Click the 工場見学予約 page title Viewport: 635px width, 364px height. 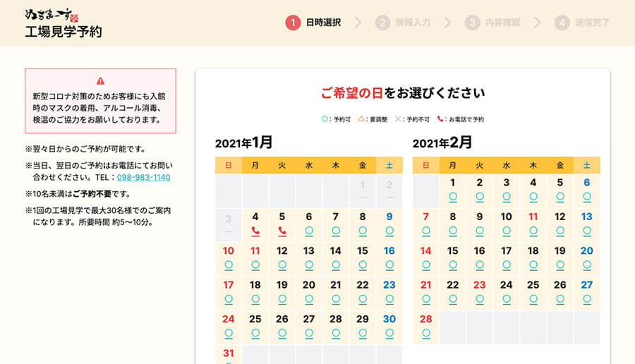pos(64,32)
